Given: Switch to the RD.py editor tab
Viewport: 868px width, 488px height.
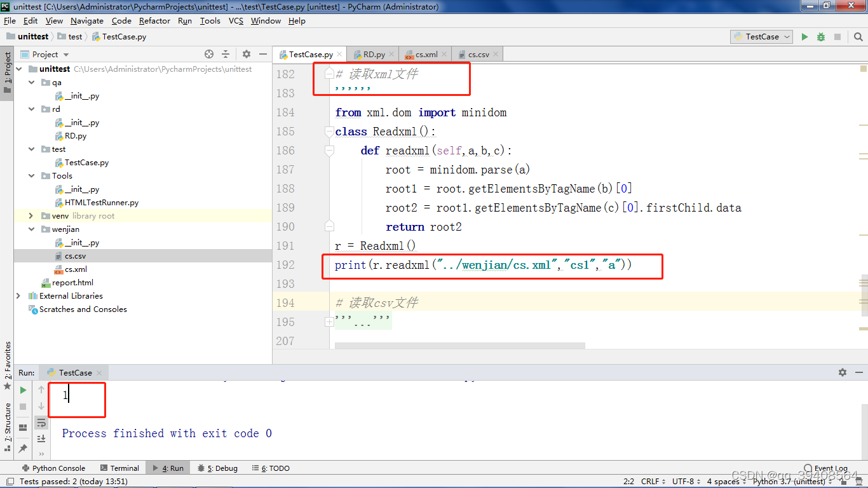Looking at the screenshot, I should pyautogui.click(x=374, y=55).
